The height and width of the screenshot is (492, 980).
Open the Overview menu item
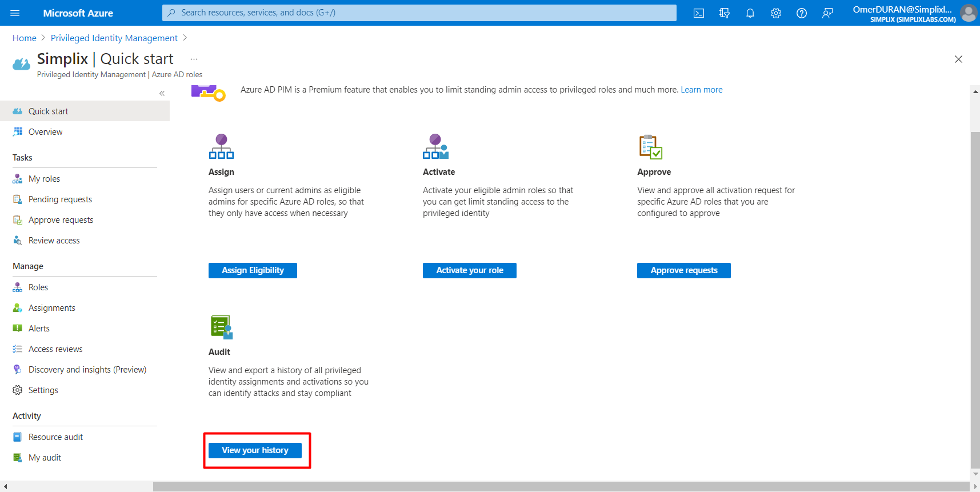pos(85,132)
